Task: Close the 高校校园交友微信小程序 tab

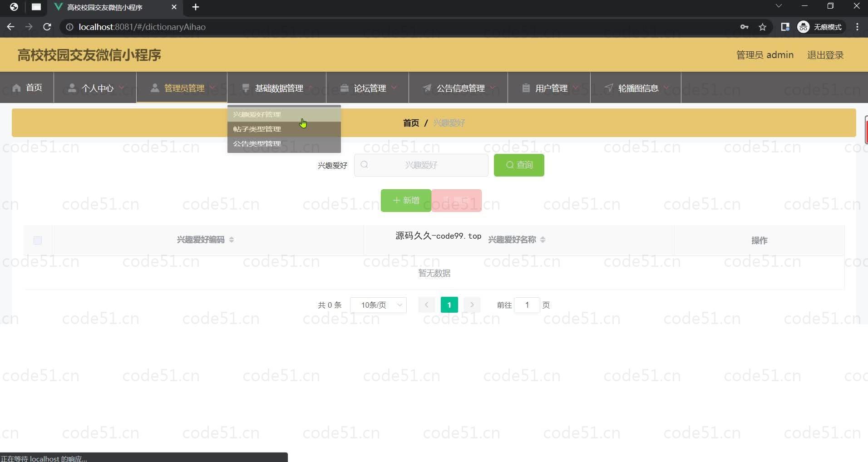Action: tap(174, 7)
